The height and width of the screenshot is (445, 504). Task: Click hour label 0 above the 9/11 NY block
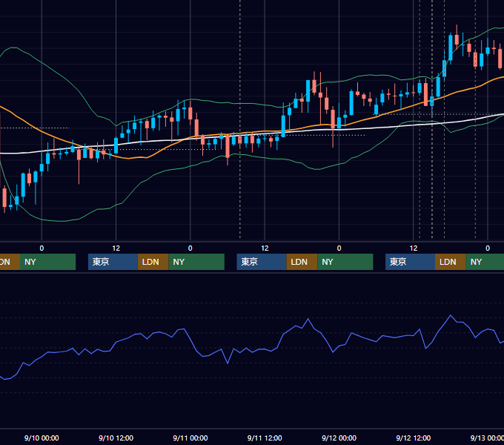339,248
